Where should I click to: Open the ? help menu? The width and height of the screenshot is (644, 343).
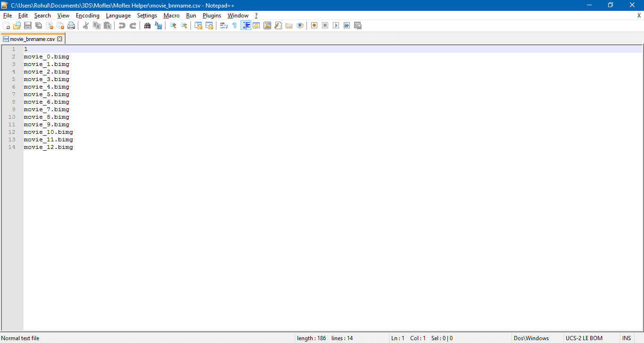256,16
